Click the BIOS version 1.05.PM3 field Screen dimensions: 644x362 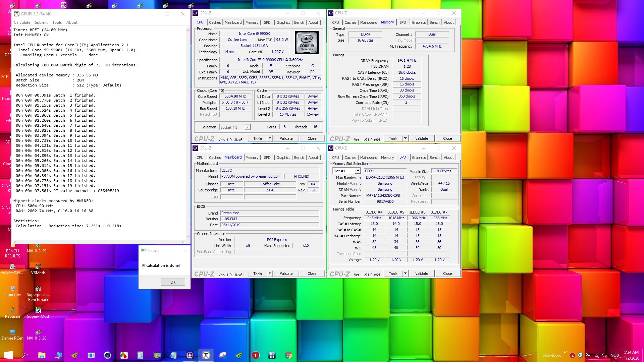270,219
